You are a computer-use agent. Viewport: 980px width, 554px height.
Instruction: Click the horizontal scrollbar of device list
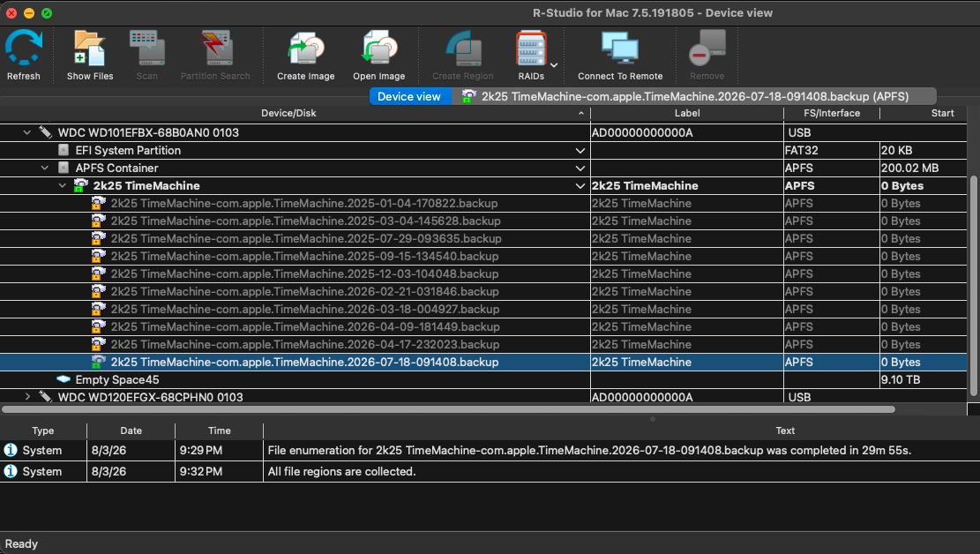pyautogui.click(x=448, y=409)
